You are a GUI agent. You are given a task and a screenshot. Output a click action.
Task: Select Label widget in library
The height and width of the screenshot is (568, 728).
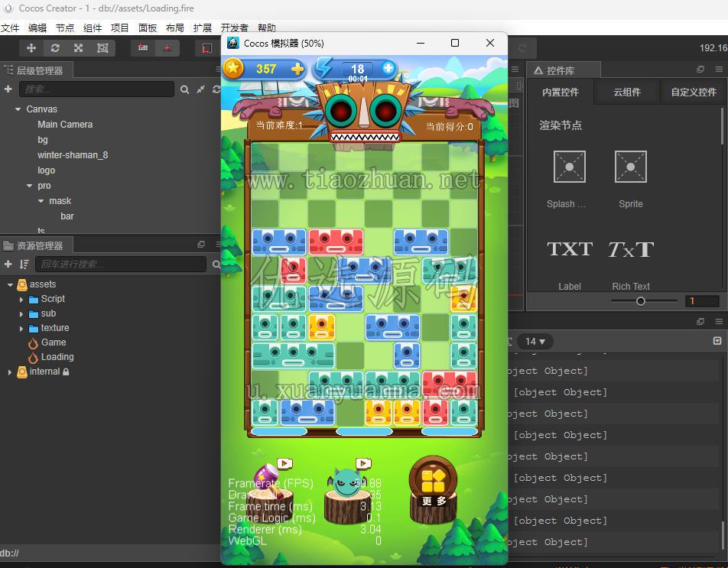pyautogui.click(x=569, y=265)
